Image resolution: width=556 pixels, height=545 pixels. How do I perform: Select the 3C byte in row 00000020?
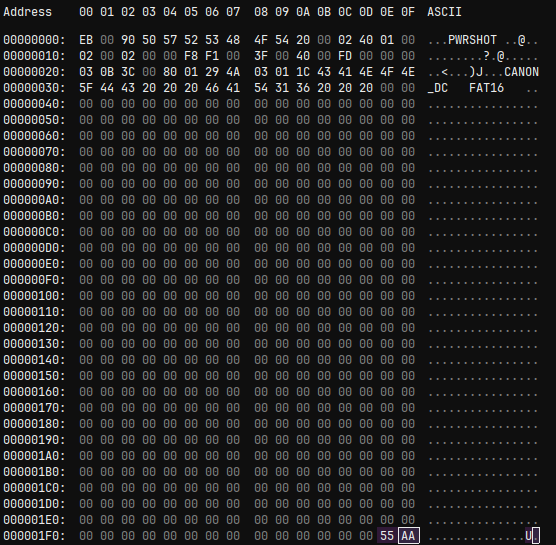click(128, 72)
